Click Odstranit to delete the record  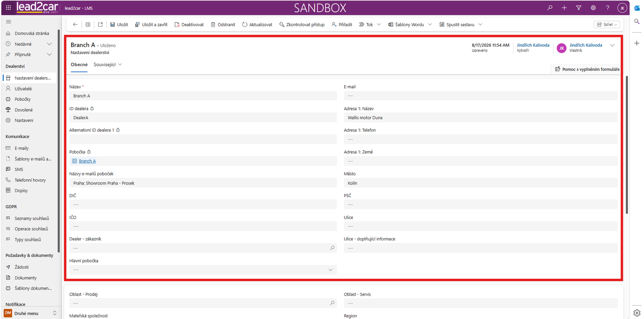tap(223, 25)
